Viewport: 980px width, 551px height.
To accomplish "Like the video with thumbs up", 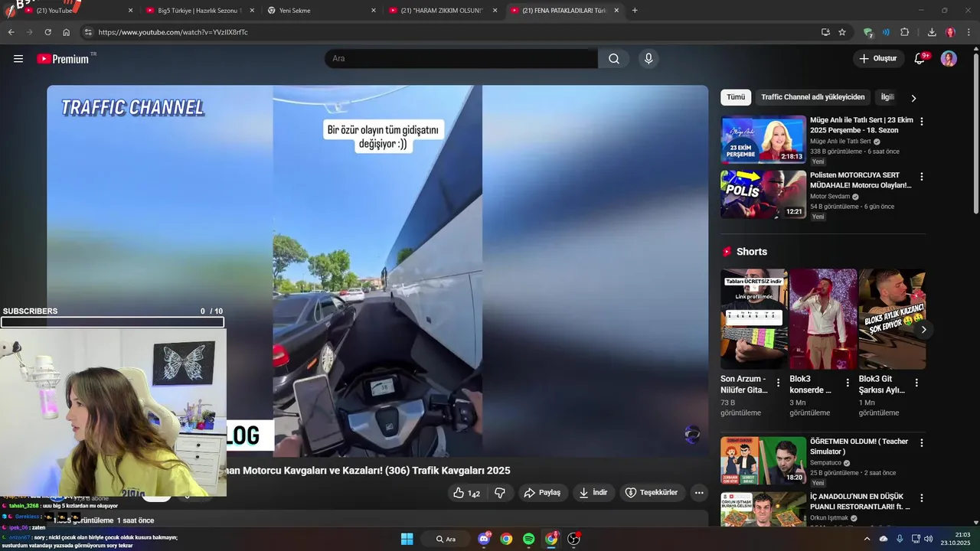I will tap(466, 493).
